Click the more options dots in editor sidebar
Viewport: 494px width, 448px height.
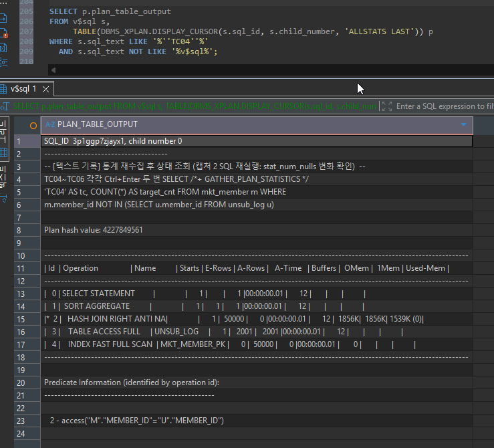[3, 3]
